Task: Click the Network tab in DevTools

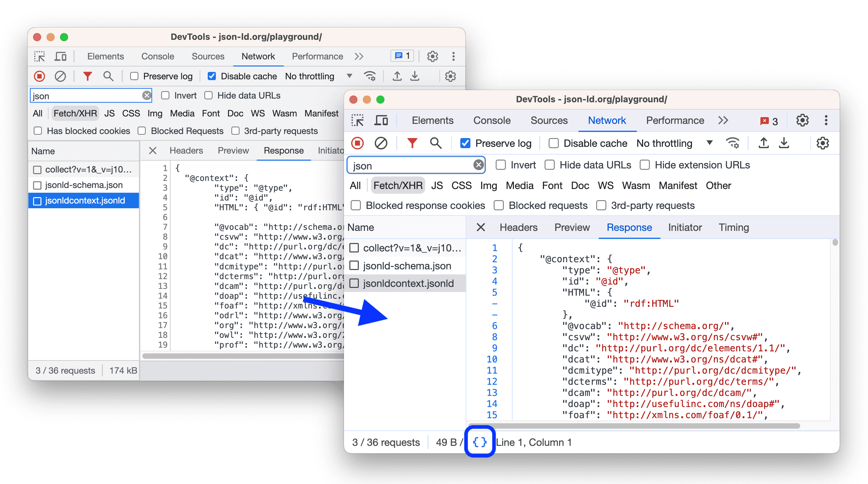Action: (x=605, y=120)
